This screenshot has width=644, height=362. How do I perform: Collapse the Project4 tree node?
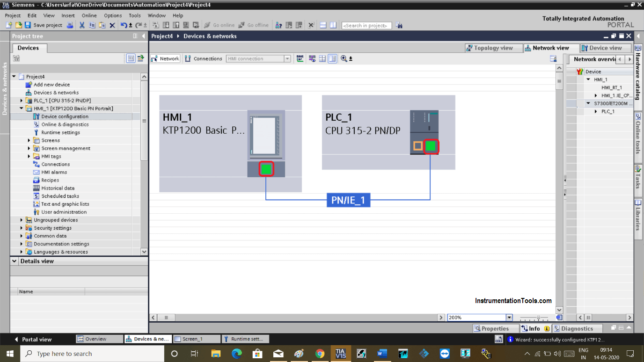[14, 76]
